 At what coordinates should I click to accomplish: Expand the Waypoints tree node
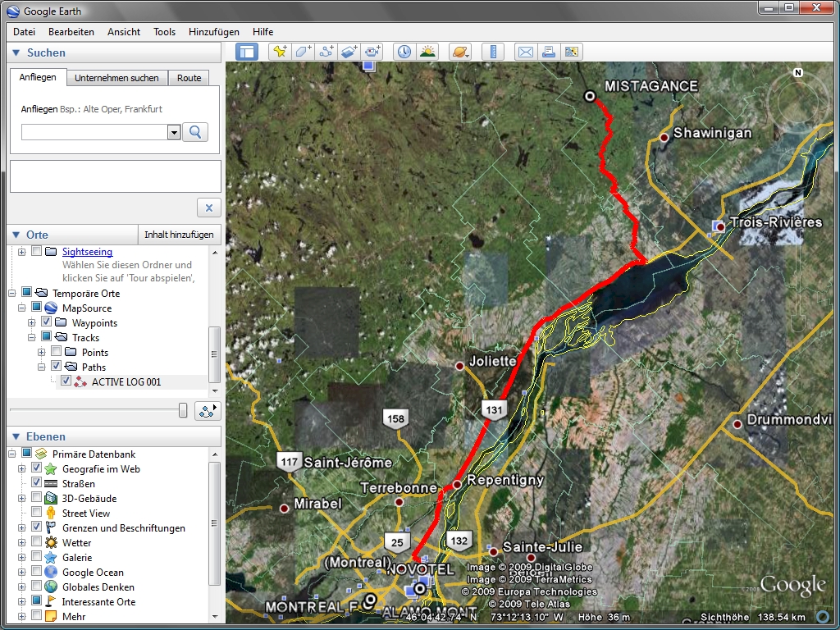(32, 322)
